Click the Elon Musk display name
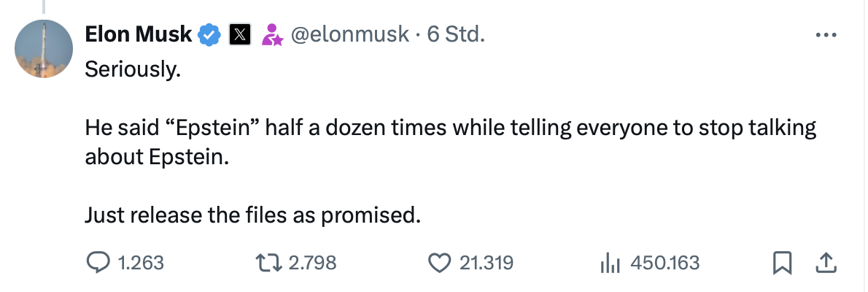This screenshot has height=292, width=868. pos(139,34)
